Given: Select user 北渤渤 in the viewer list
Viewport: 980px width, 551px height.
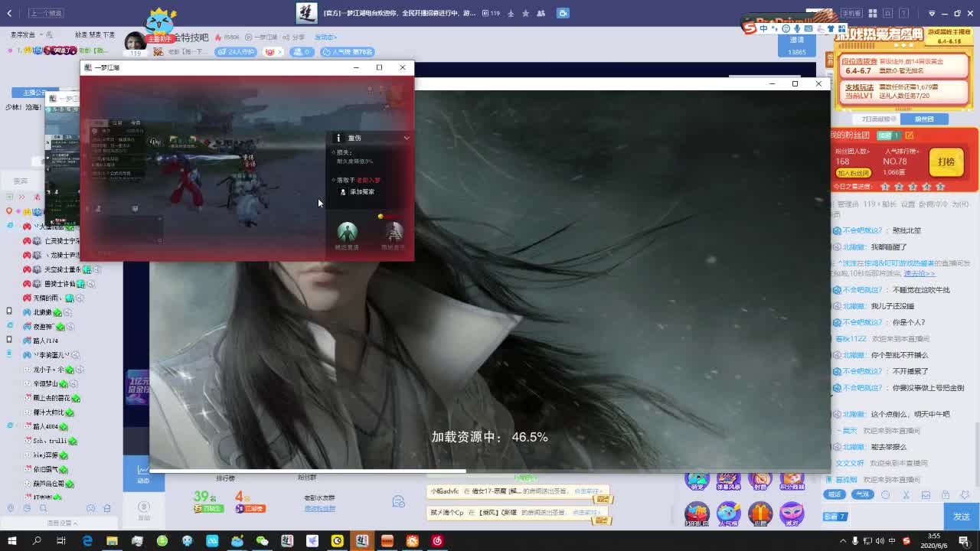Looking at the screenshot, I should point(43,312).
